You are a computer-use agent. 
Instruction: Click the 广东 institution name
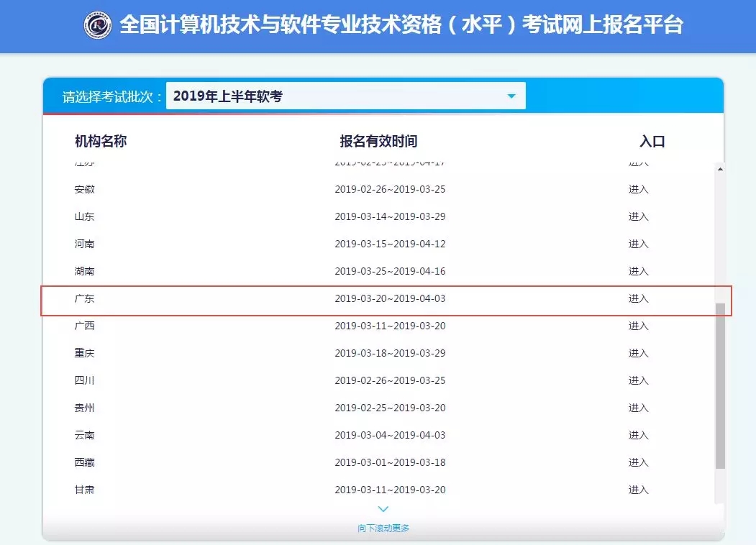point(84,299)
